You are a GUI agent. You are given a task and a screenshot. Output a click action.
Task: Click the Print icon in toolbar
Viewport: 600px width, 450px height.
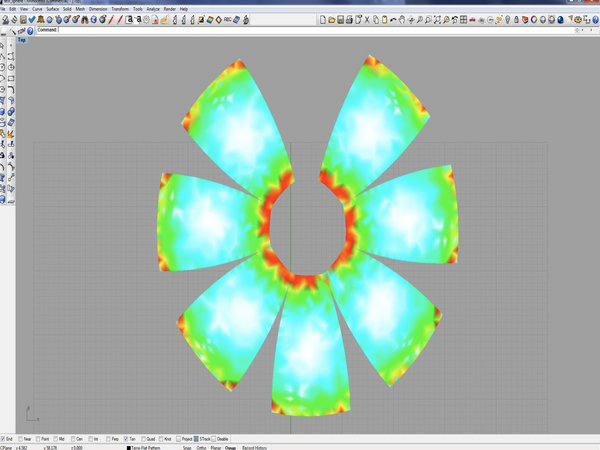click(x=350, y=20)
